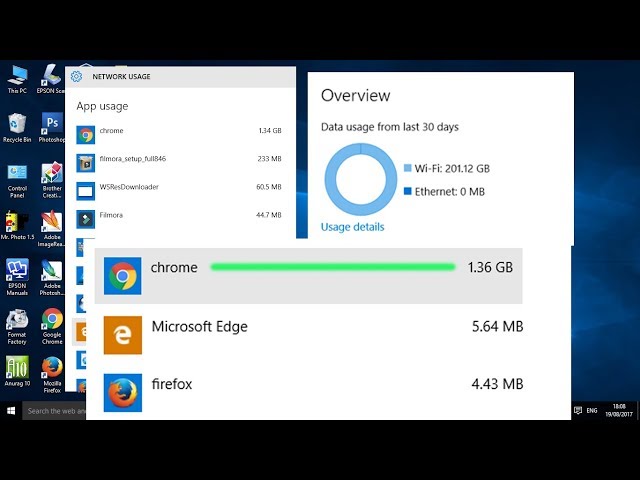Click the green chrome usage bar
The height and width of the screenshot is (480, 640).
tap(333, 267)
